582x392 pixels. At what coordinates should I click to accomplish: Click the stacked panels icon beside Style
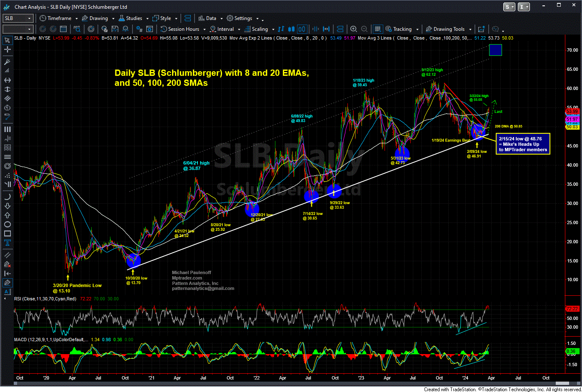pos(187,18)
